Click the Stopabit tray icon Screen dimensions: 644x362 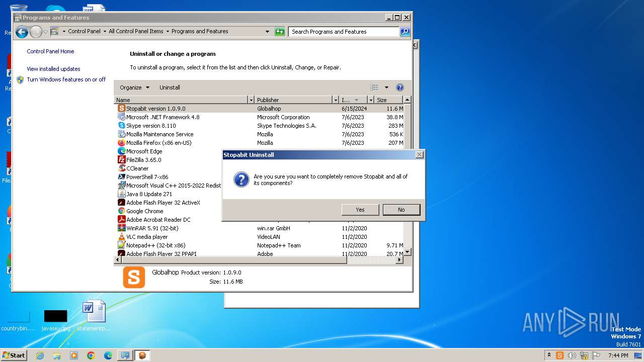click(x=559, y=355)
